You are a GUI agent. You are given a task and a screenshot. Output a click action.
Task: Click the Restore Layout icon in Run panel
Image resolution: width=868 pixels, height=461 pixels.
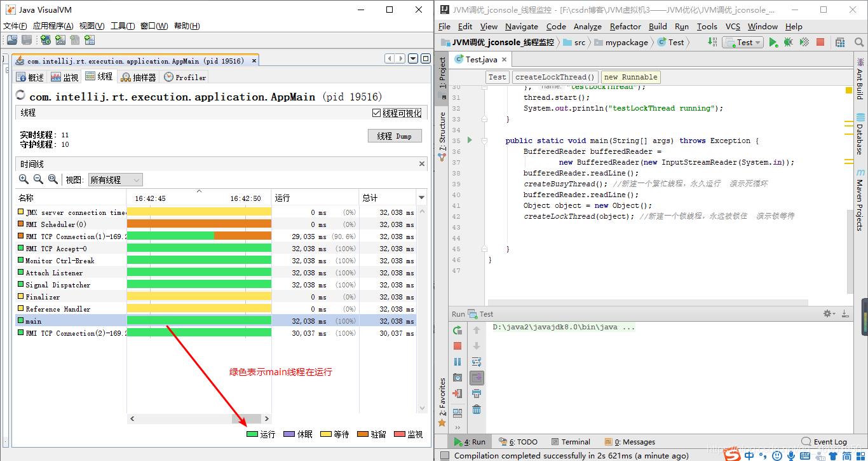[458, 413]
